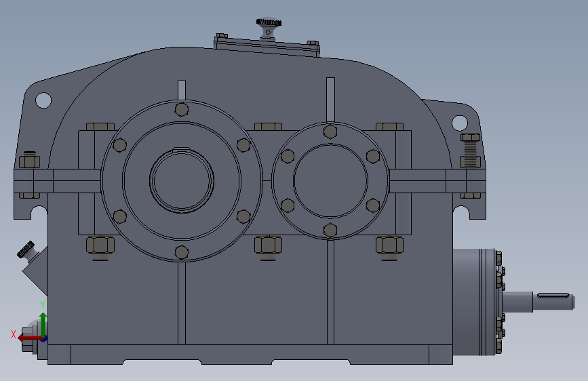Select the lower rib below the small cover

330,292
